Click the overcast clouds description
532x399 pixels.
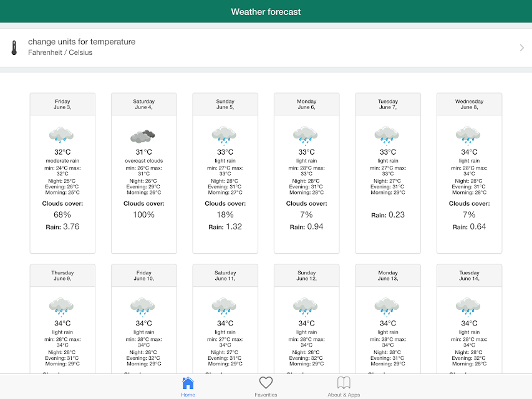click(144, 161)
